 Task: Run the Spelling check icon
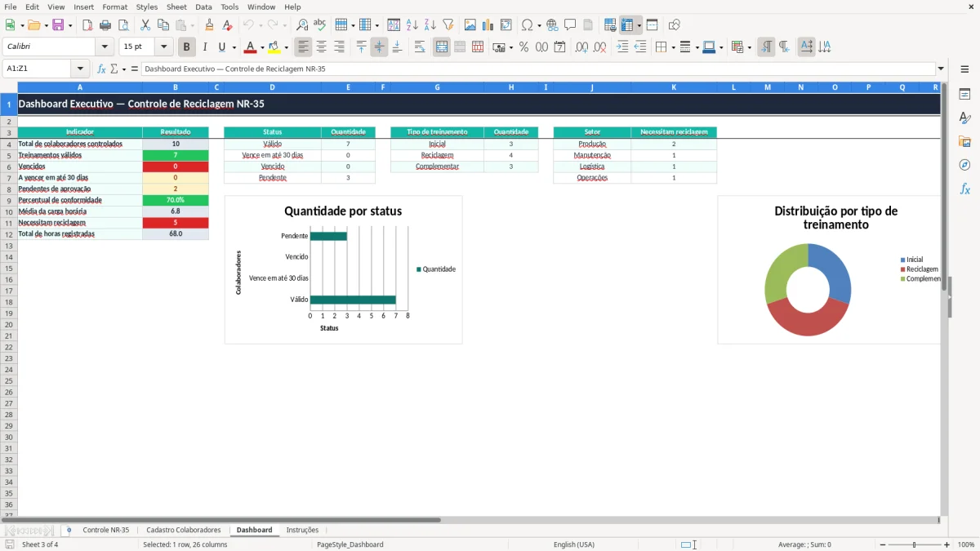(x=320, y=25)
